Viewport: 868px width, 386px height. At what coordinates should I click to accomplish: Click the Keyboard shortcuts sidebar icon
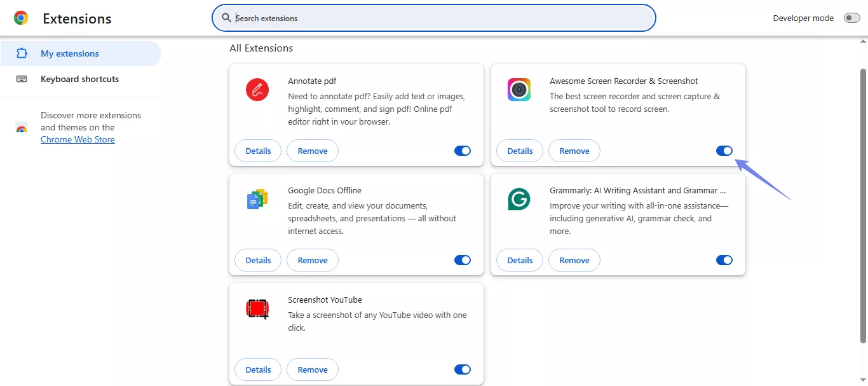coord(21,78)
